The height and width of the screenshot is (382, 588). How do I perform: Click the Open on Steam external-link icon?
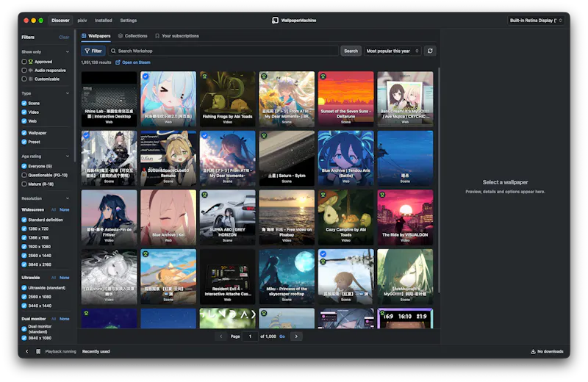pos(118,62)
